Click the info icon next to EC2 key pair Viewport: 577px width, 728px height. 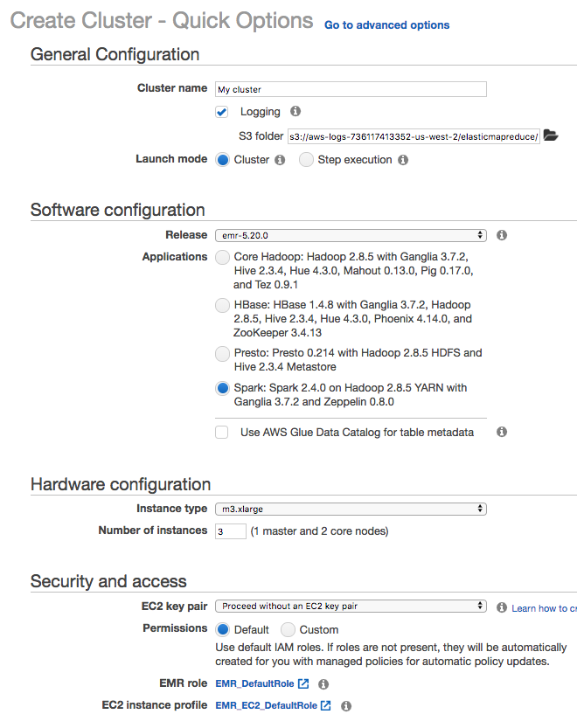[502, 607]
